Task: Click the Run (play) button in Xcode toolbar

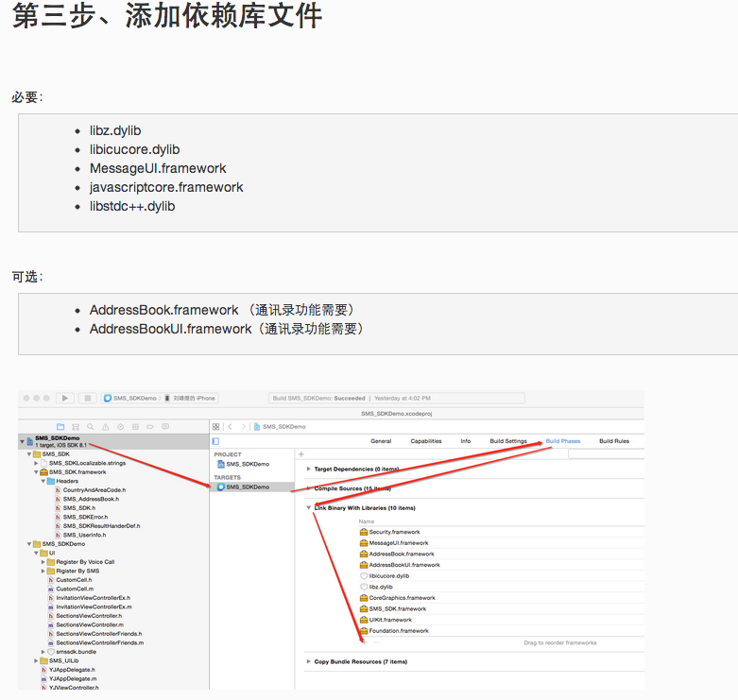Action: [x=65, y=398]
